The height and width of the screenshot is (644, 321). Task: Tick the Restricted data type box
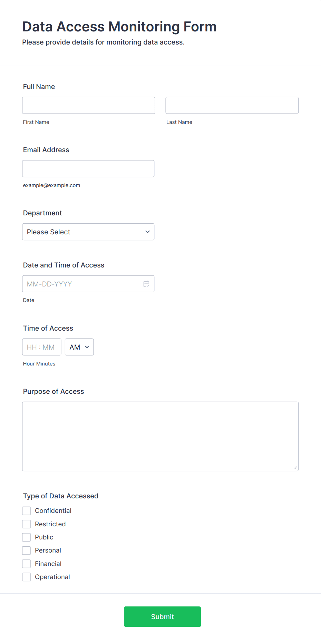27,524
